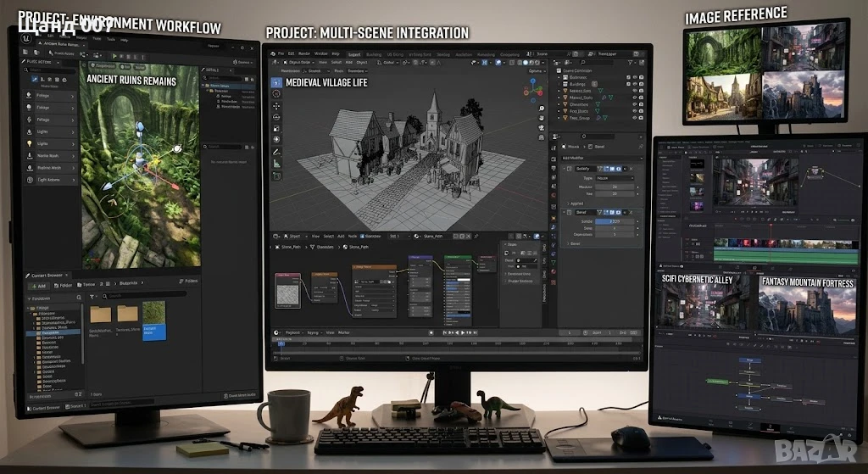Switch viewport shading to rendered
The height and width of the screenshot is (474, 868).
tap(537, 63)
